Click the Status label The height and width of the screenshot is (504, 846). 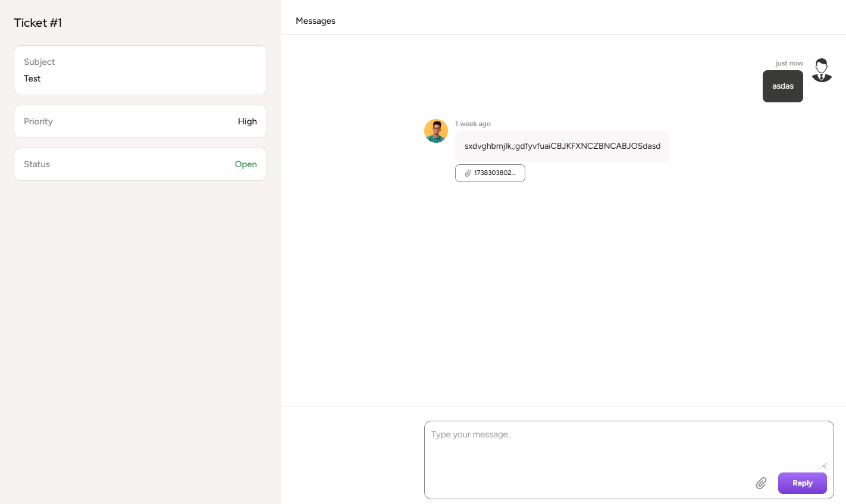tap(37, 164)
